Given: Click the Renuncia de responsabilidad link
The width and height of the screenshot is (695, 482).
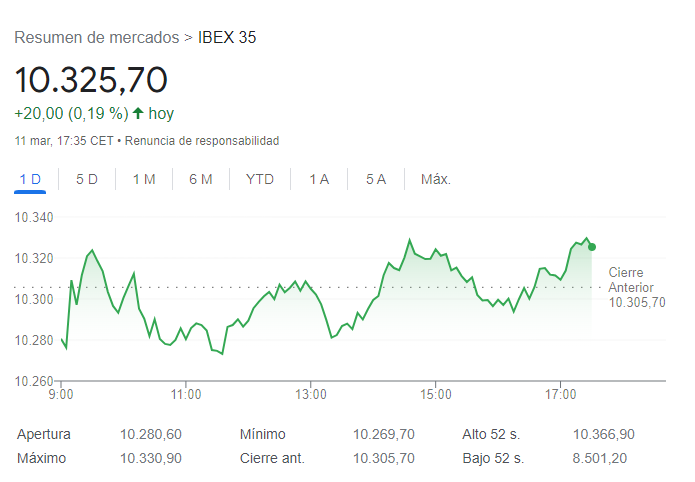Looking at the screenshot, I should (x=202, y=141).
